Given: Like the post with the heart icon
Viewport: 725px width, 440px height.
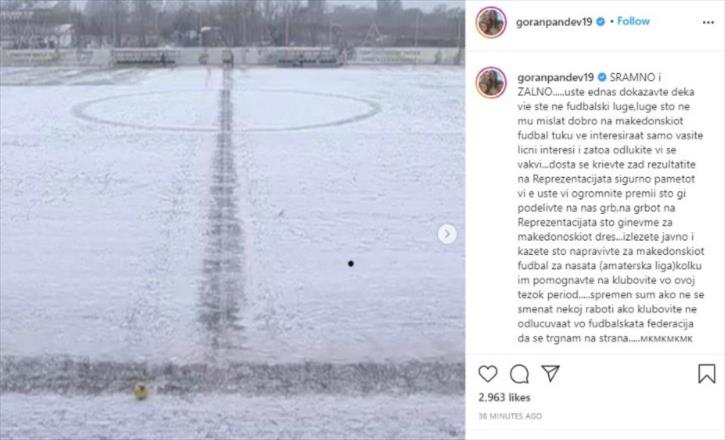Looking at the screenshot, I should (x=487, y=373).
